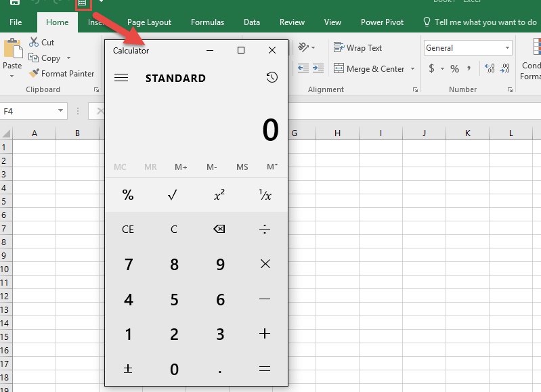Open Calculator history
The height and width of the screenshot is (392, 541).
(x=272, y=77)
